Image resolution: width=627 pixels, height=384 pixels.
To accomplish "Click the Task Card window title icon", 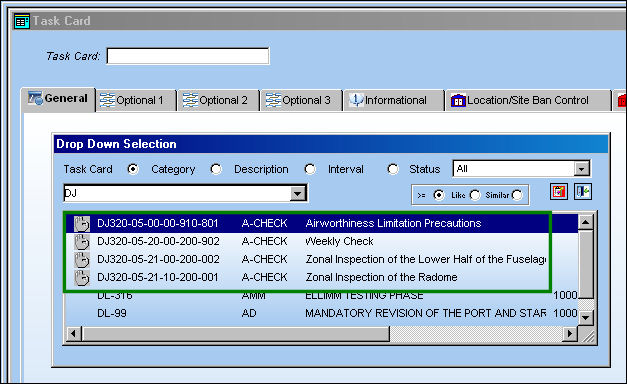I will 21,21.
